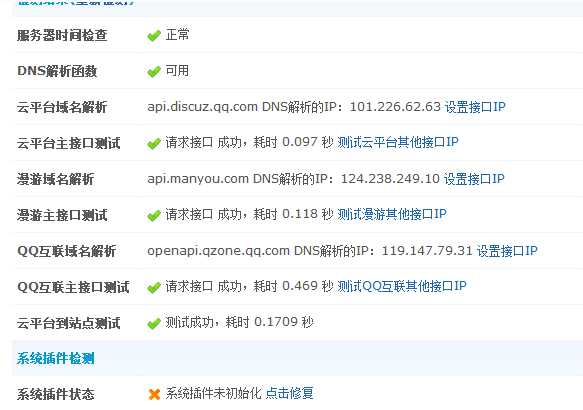Click 系统插件未初始化 status text
Viewport: 583px width, 410px height.
pos(213,393)
